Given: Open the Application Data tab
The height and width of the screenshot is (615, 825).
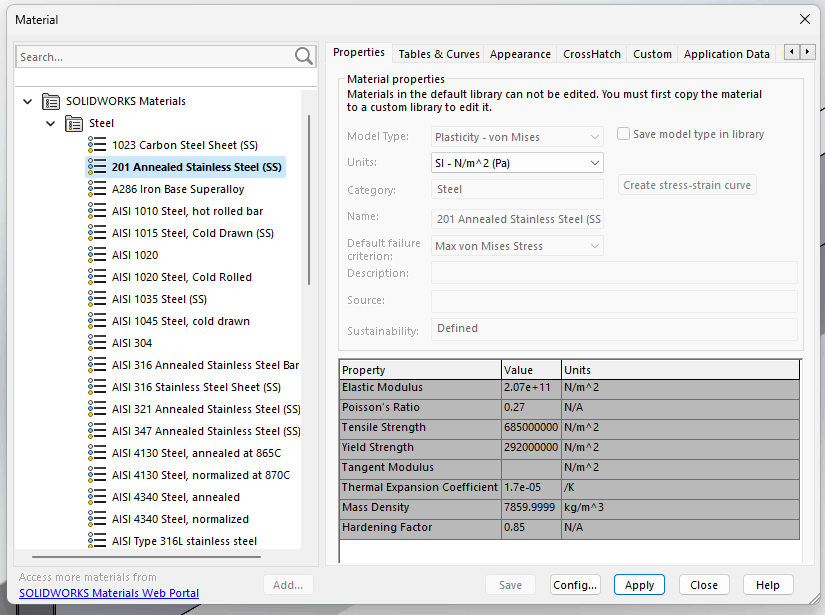Looking at the screenshot, I should [x=726, y=54].
